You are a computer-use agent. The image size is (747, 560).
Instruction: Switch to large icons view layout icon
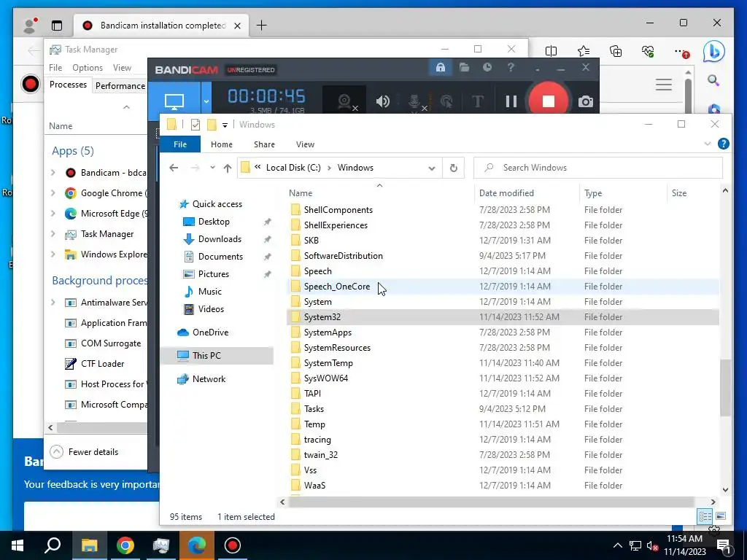pos(720,516)
